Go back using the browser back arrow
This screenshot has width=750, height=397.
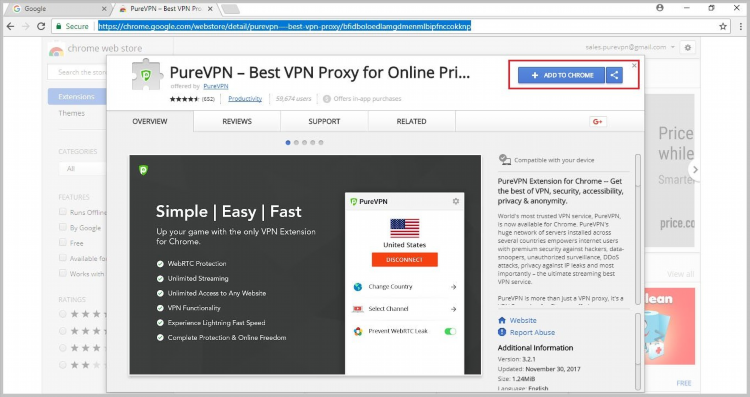pyautogui.click(x=11, y=26)
